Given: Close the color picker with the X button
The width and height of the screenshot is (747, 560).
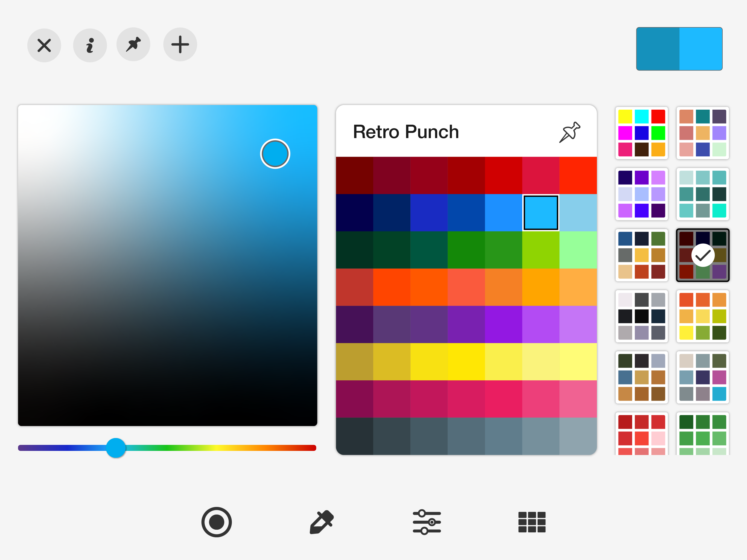Looking at the screenshot, I should pos(44,45).
